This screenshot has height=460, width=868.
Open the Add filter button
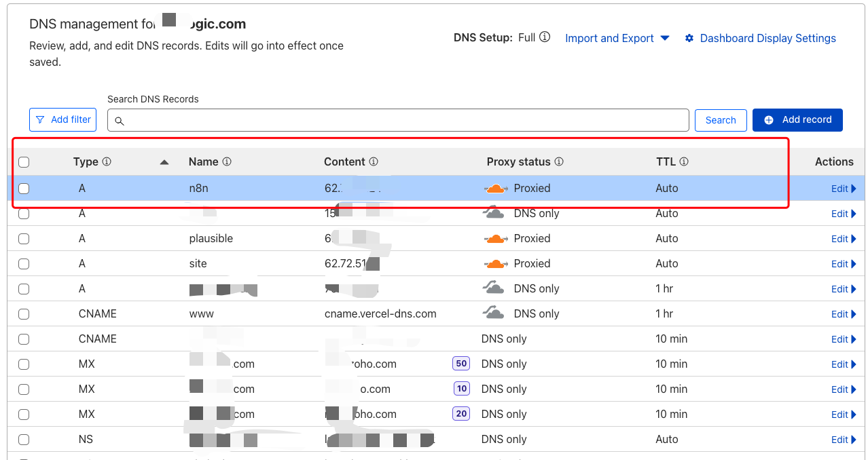(63, 119)
